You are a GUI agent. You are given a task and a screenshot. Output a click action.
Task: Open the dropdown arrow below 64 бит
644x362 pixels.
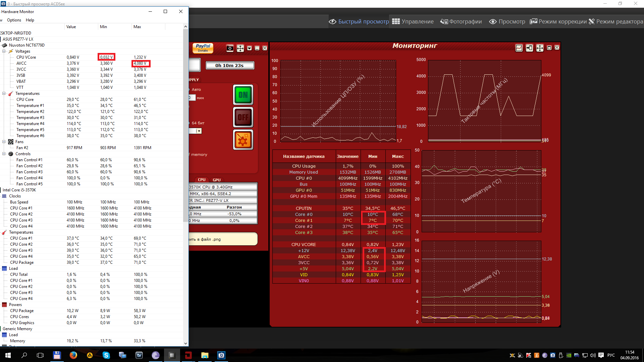[x=199, y=131]
